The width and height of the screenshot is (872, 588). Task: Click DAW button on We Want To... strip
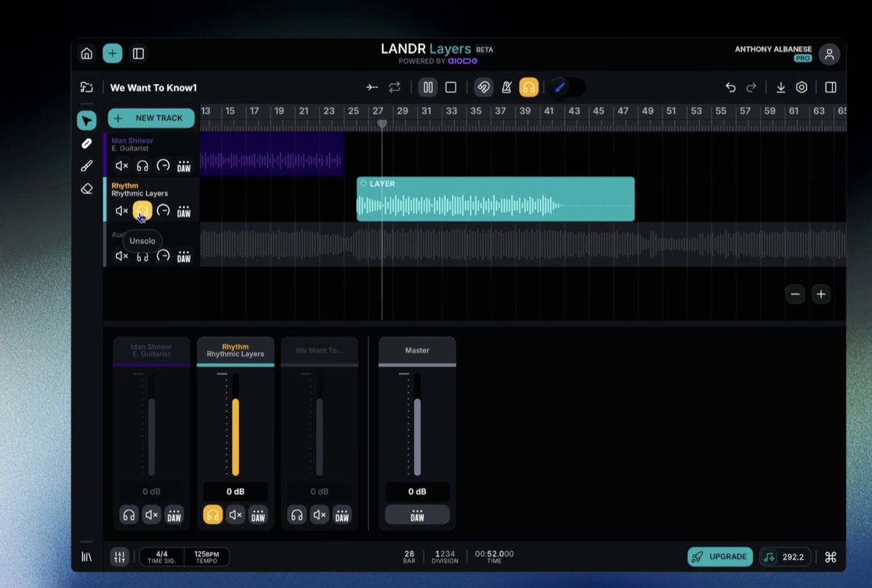coord(342,515)
